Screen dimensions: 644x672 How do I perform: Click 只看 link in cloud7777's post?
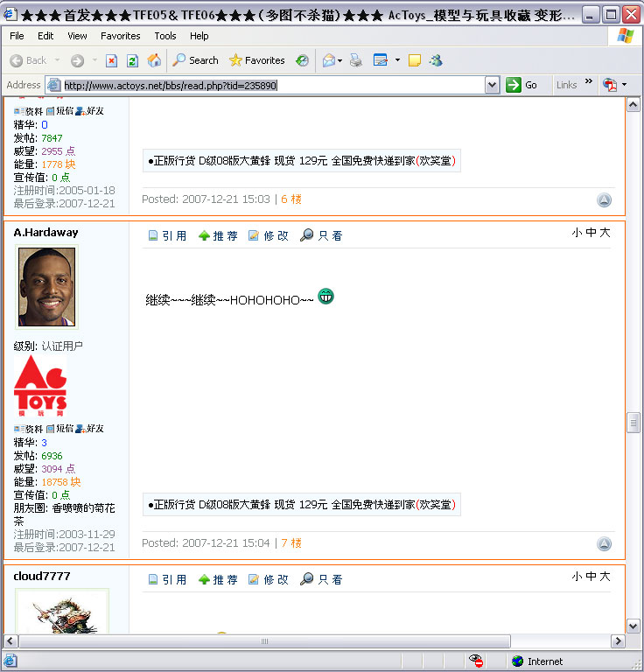[321, 579]
